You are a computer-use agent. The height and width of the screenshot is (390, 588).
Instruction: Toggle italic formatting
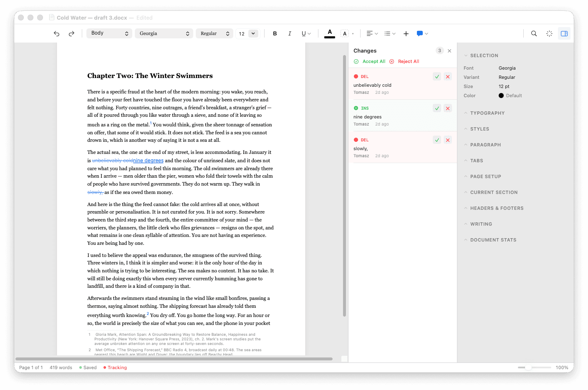(290, 34)
